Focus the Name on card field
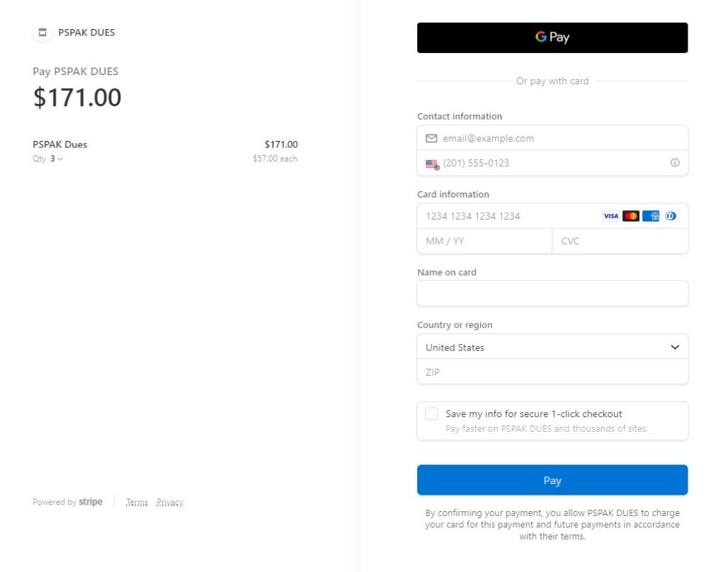The width and height of the screenshot is (728, 572). coord(552,293)
